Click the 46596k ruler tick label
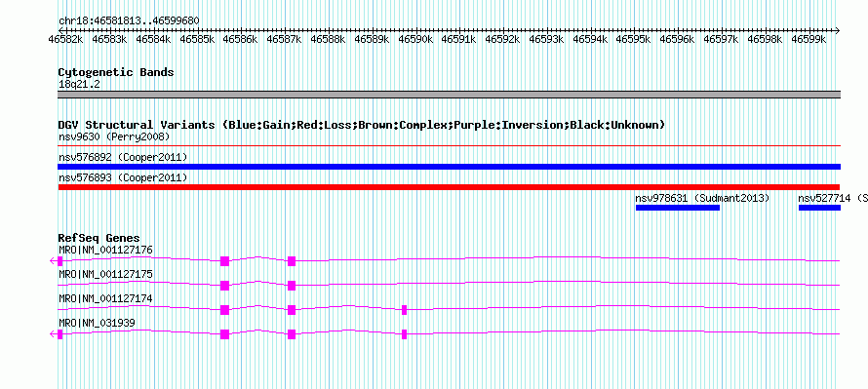The height and width of the screenshot is (389, 868). 678,40
